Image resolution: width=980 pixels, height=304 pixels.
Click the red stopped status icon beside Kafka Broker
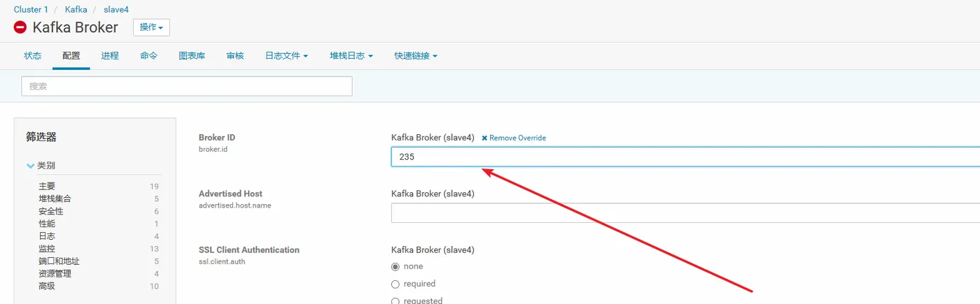click(20, 27)
